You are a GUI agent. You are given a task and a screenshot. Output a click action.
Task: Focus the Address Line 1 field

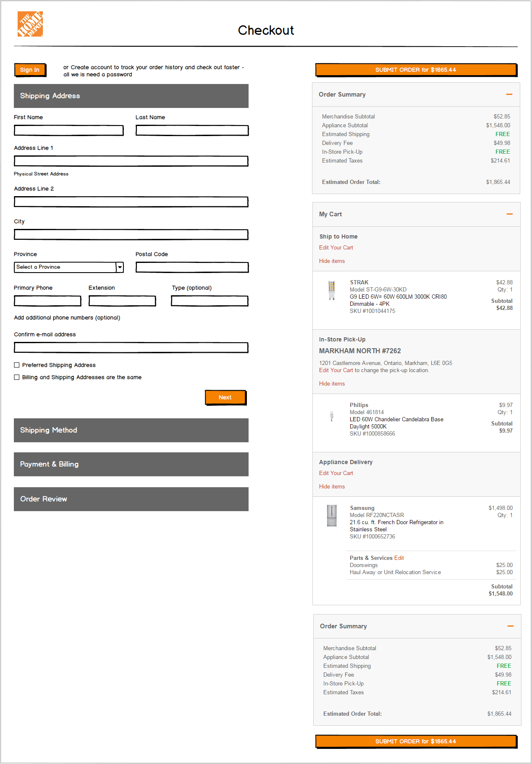pyautogui.click(x=131, y=161)
